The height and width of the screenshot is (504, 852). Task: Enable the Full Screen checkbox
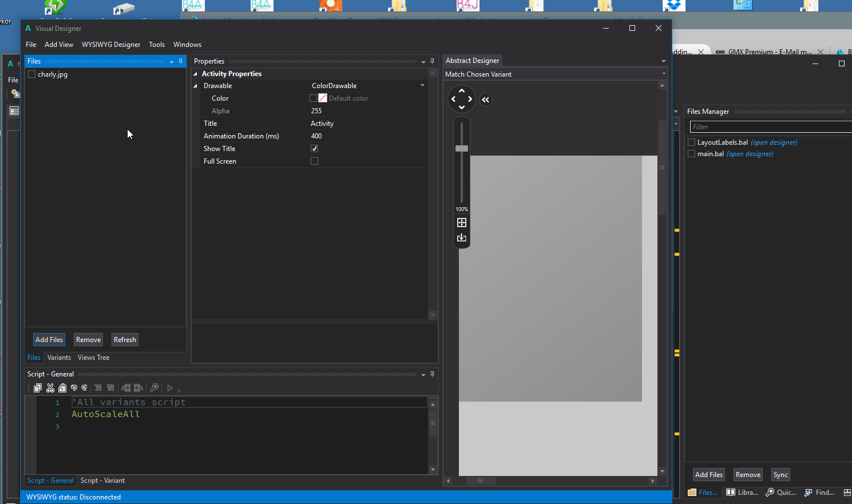point(314,161)
